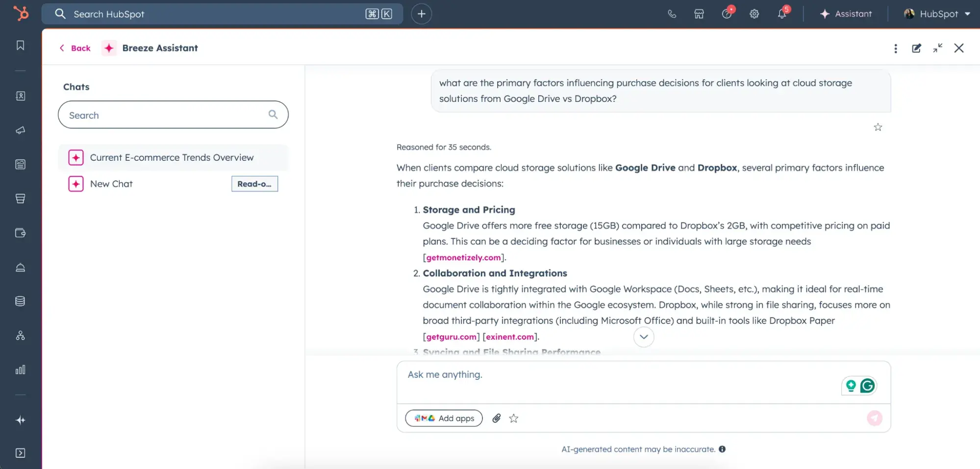Open the HubSpot account dropdown
This screenshot has width=980, height=469.
click(937, 14)
